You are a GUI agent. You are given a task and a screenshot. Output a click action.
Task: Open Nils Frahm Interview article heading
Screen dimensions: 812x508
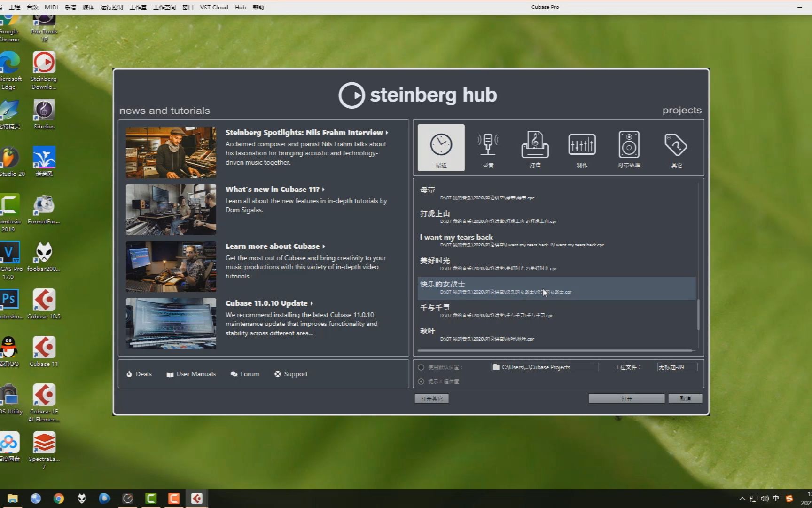(306, 133)
